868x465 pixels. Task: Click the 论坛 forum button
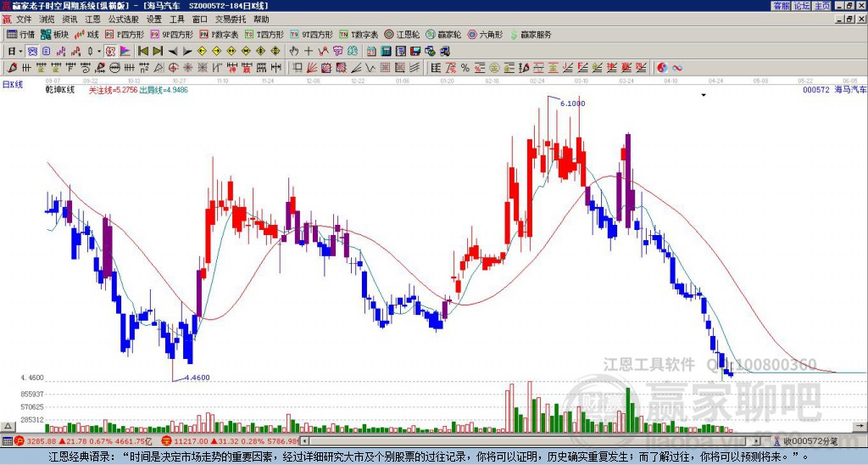point(801,6)
